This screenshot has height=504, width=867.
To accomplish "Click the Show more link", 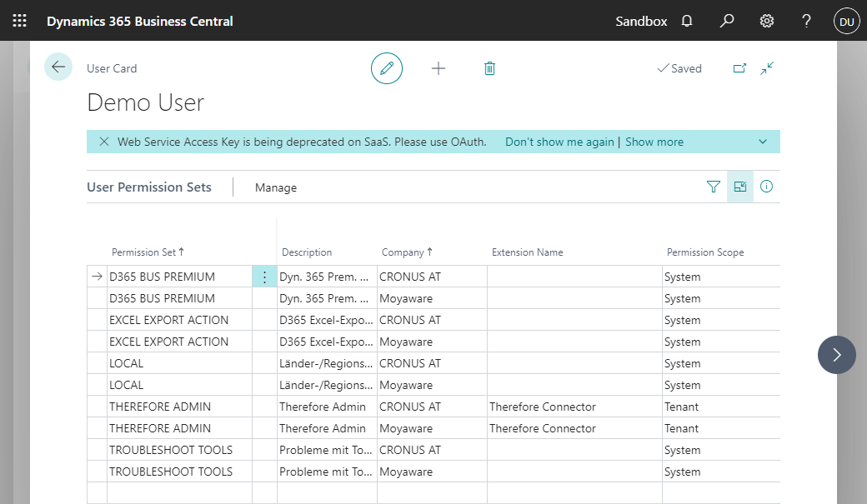I will coord(654,142).
